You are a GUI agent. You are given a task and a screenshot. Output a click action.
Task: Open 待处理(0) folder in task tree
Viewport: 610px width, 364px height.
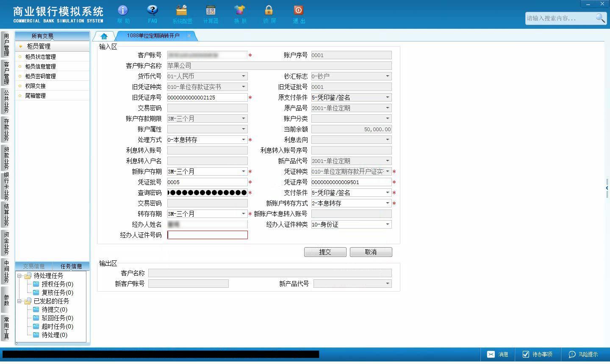click(50, 335)
